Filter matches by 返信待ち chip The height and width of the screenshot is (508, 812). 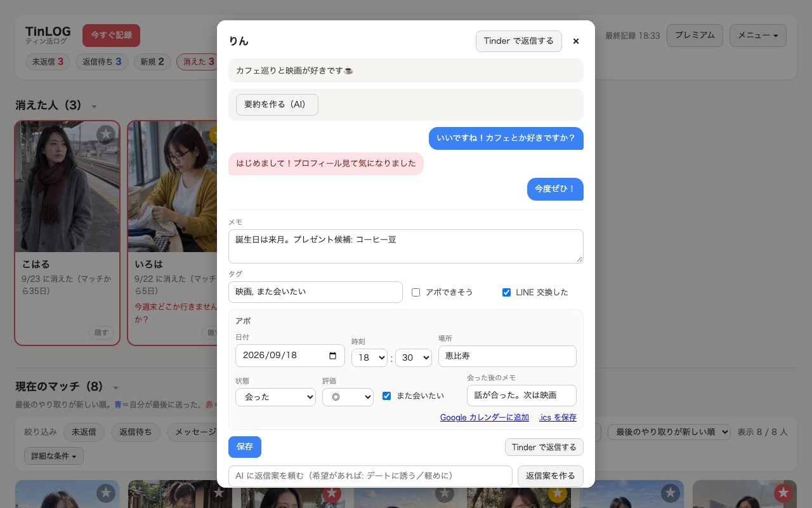pos(136,432)
